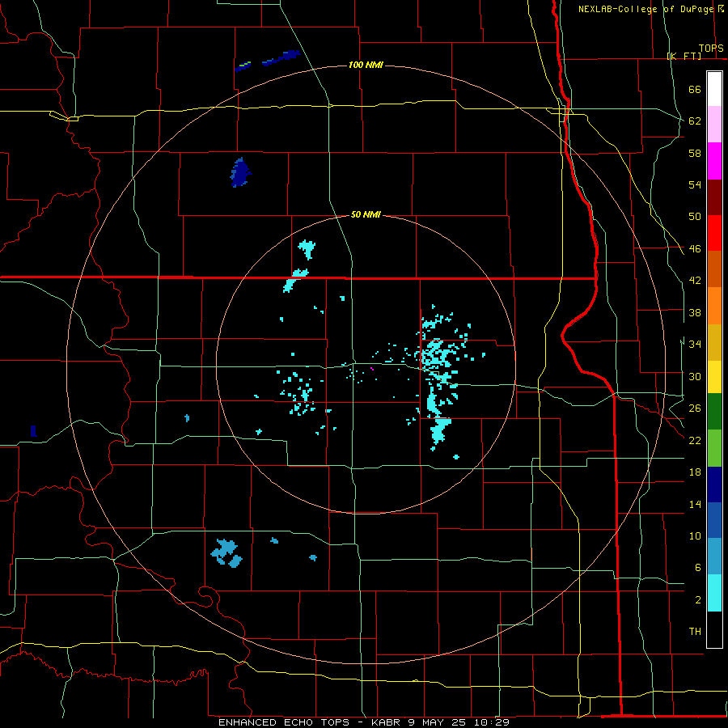Click the "42" legend value

tap(695, 281)
